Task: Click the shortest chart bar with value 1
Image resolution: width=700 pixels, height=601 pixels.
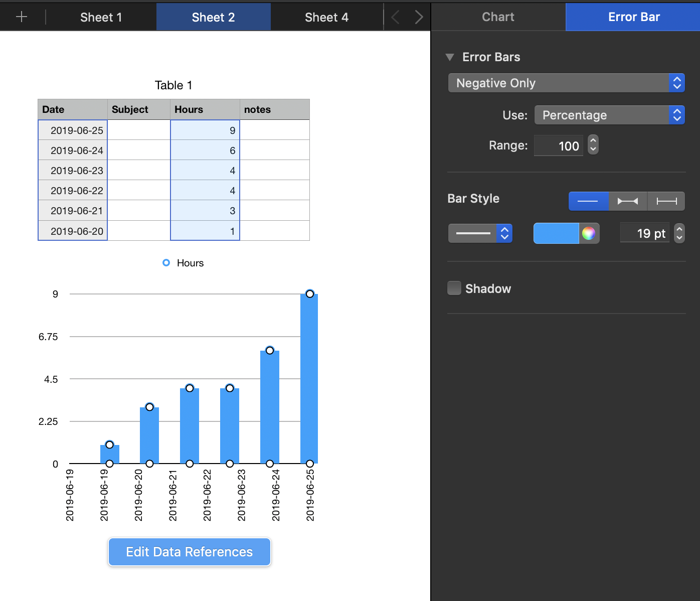Action: click(109, 454)
